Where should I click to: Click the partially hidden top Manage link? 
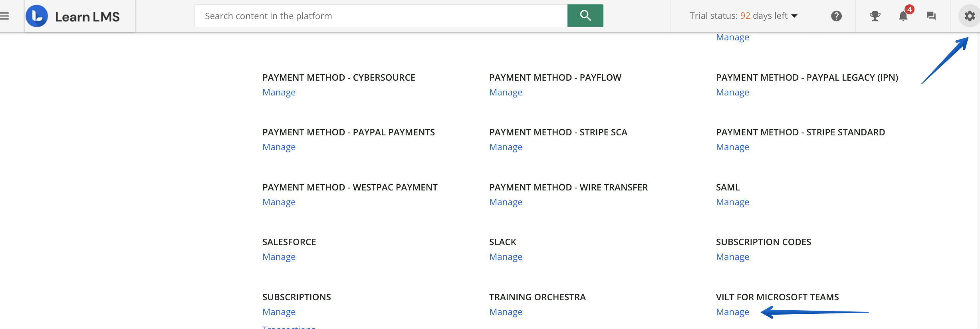point(732,38)
